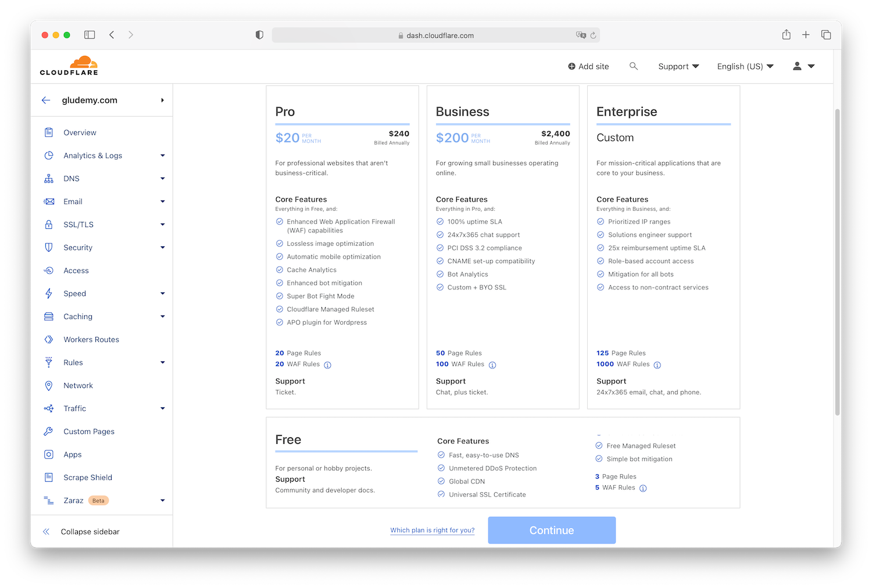
Task: Click the Traffic routing icon
Action: click(49, 408)
